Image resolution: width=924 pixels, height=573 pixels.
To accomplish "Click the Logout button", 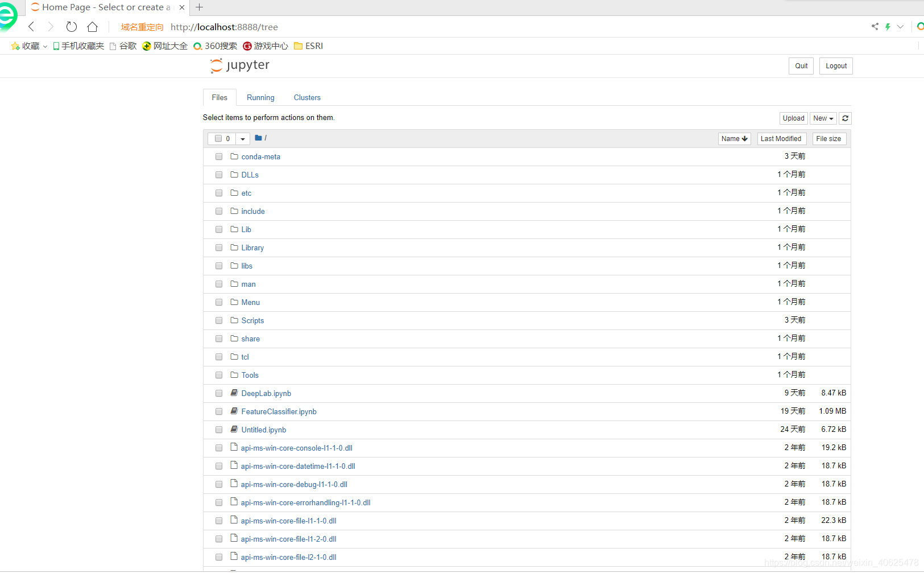I will click(836, 66).
